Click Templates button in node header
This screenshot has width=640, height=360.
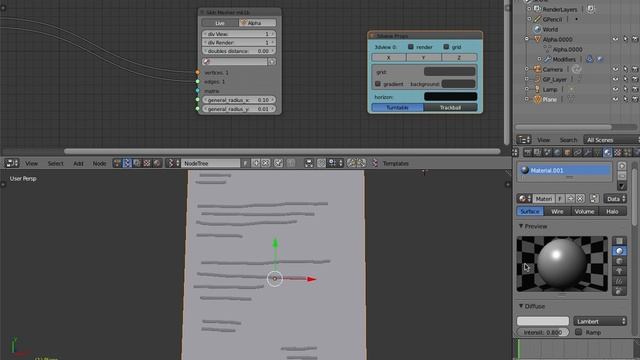pos(396,163)
